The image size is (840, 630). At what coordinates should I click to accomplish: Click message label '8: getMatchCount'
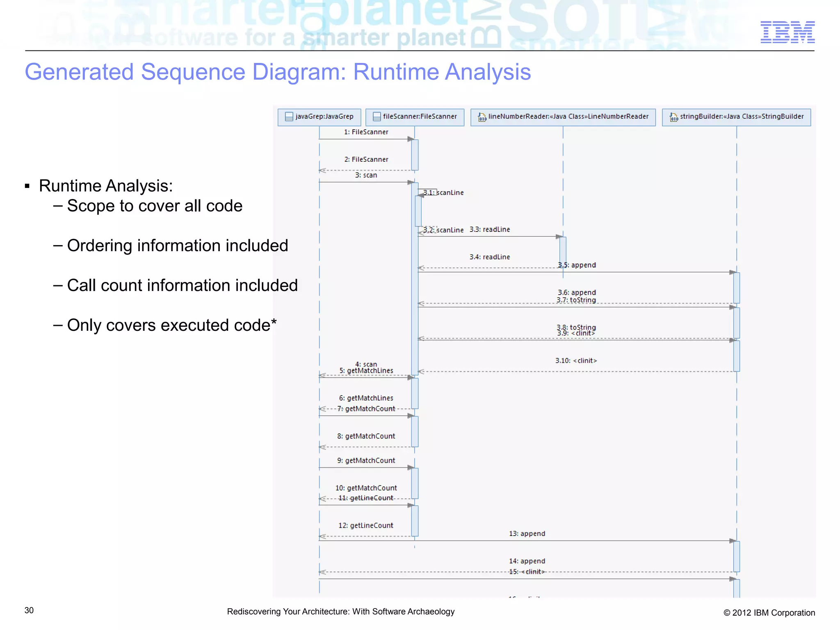coord(366,436)
